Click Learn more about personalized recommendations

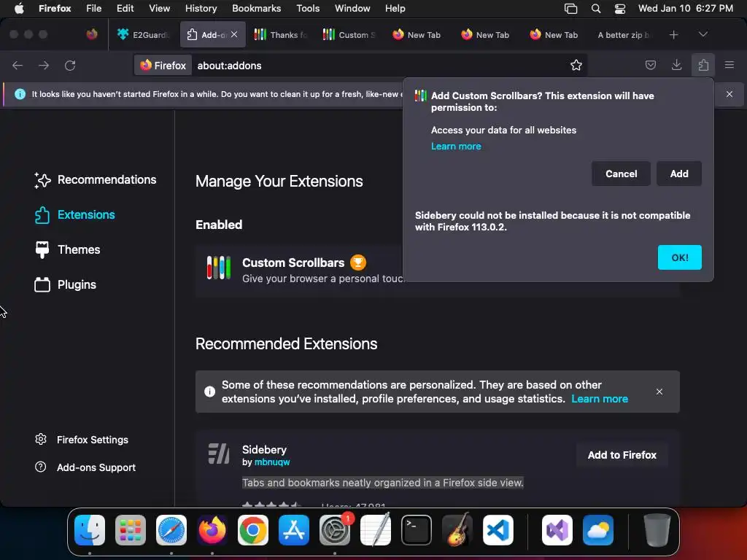[x=600, y=399]
